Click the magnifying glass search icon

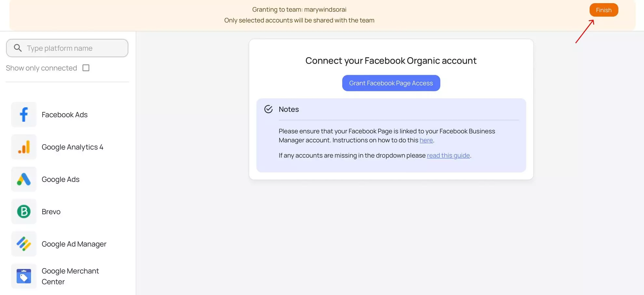pyautogui.click(x=18, y=48)
